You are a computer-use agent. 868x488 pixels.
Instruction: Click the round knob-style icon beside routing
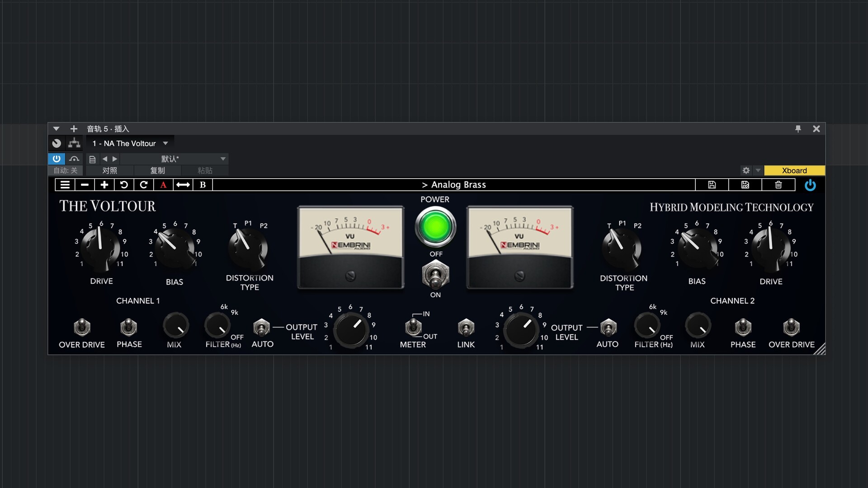pyautogui.click(x=57, y=143)
